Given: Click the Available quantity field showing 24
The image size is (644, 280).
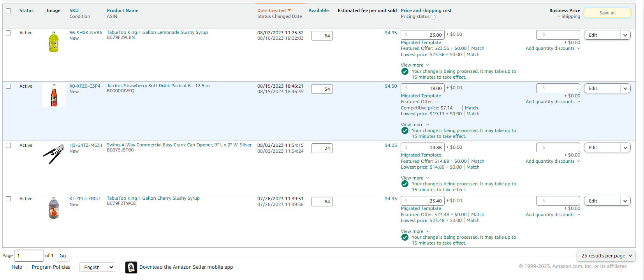Looking at the screenshot, I should [322, 148].
